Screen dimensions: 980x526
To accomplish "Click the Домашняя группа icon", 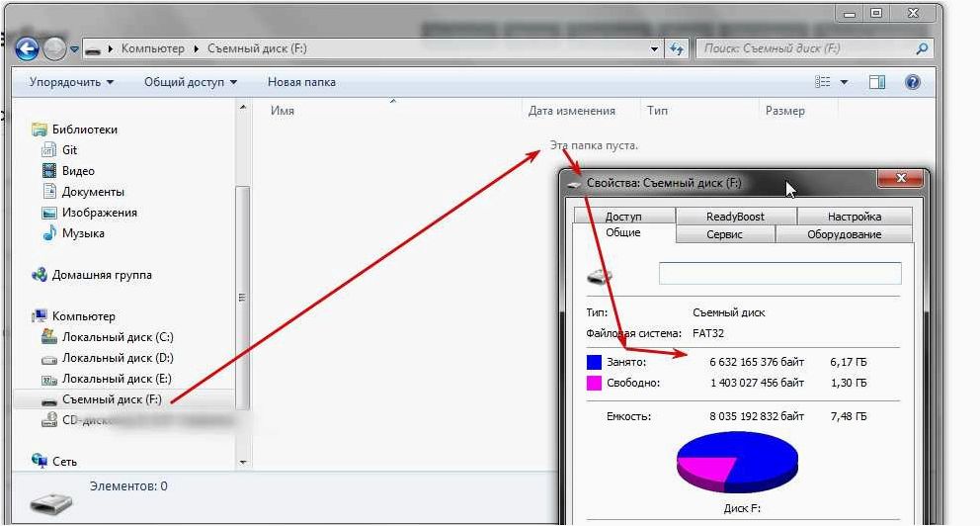I will click(39, 275).
